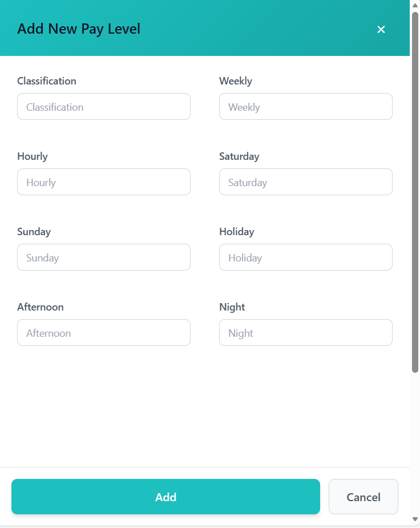Select the Hourly input field
The width and height of the screenshot is (420, 528).
click(103, 182)
